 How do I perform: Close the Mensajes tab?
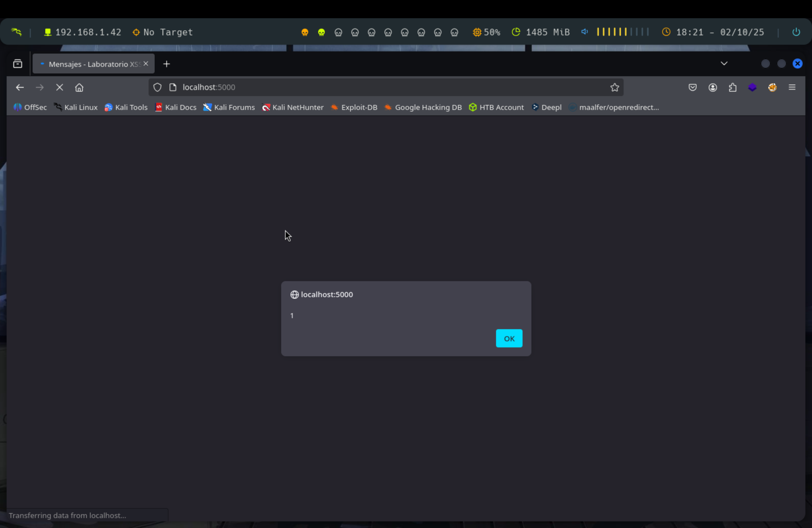pos(146,64)
